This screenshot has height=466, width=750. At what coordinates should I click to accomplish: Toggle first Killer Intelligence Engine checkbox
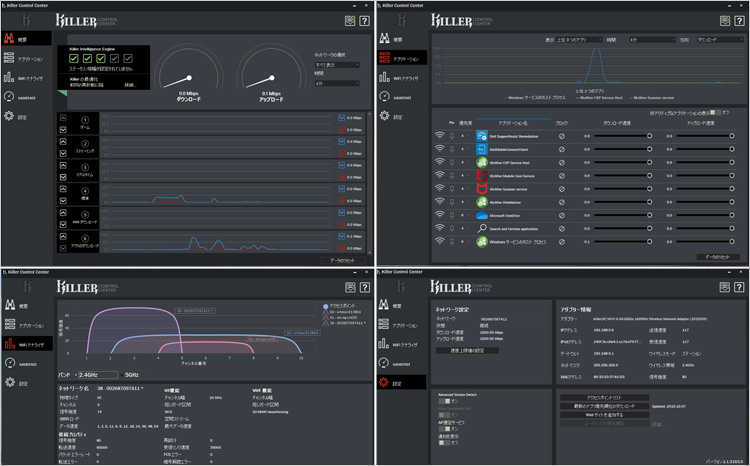click(x=74, y=59)
